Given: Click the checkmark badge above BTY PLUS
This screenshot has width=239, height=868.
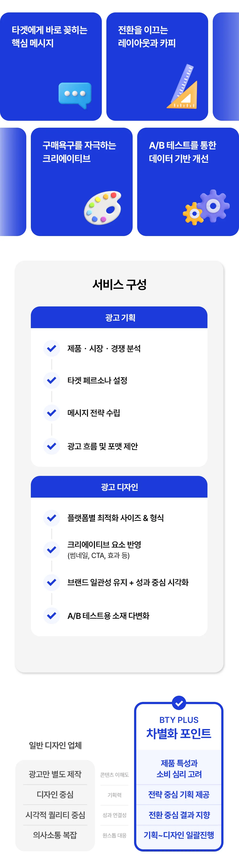Looking at the screenshot, I should [x=179, y=703].
